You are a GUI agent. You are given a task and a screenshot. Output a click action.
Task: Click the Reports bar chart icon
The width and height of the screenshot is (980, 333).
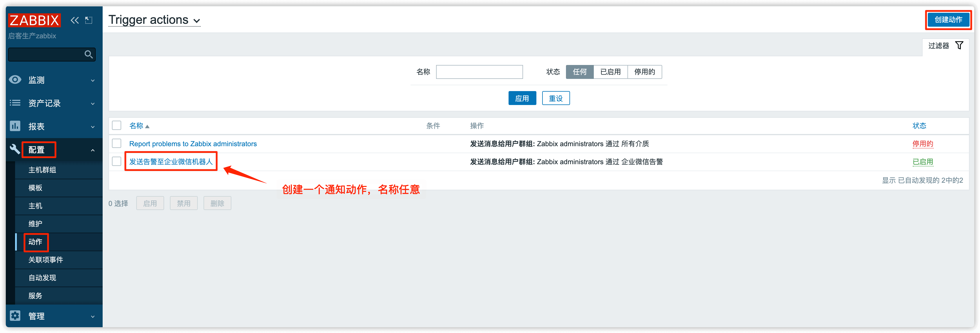(x=15, y=126)
